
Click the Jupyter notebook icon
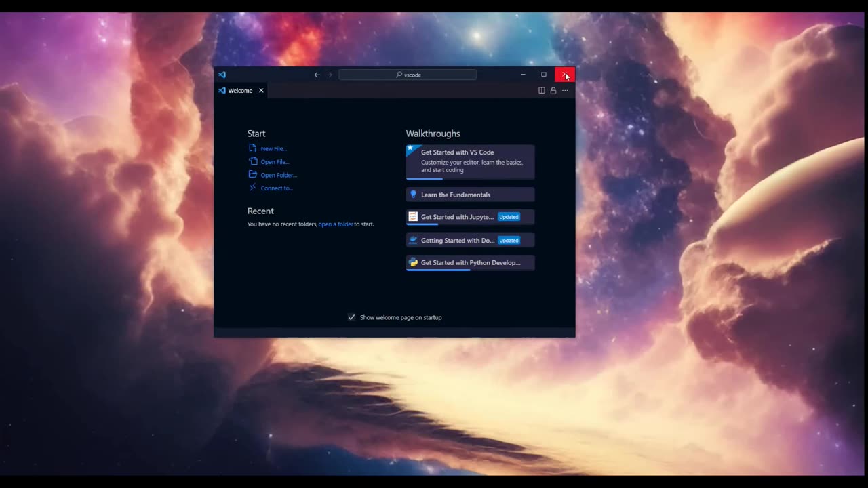point(413,217)
